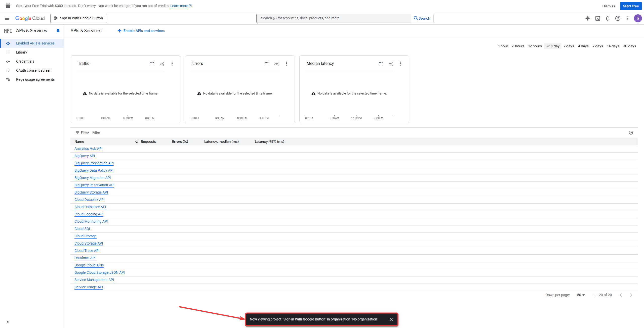Open the top bar more options menu

tap(628, 18)
